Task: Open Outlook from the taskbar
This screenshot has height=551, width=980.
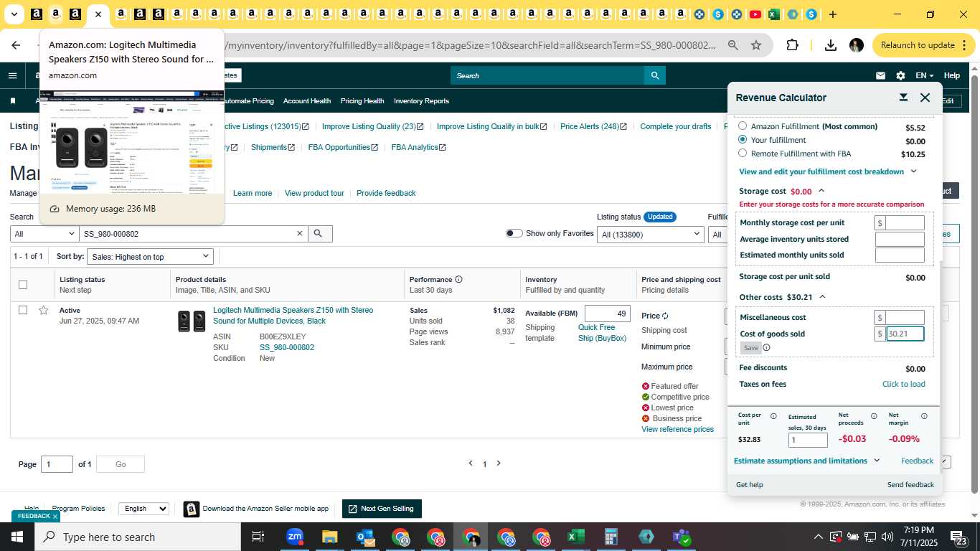Action: (x=365, y=537)
